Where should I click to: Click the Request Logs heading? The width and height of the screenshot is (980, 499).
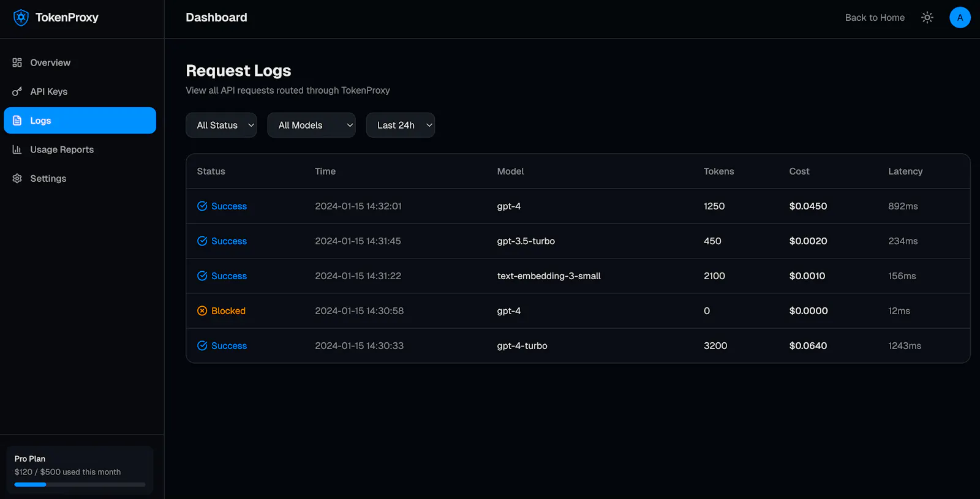[238, 70]
